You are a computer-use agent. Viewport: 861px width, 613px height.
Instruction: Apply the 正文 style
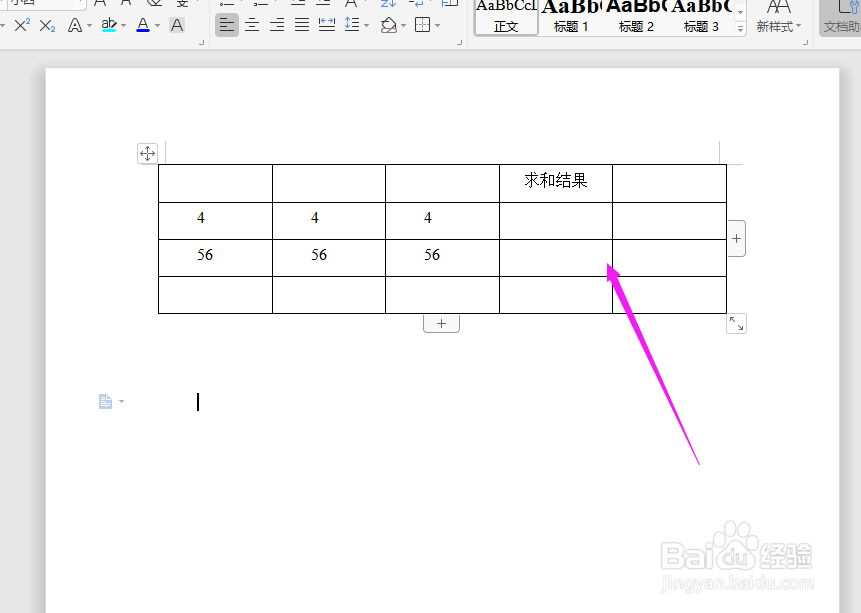[x=505, y=26]
